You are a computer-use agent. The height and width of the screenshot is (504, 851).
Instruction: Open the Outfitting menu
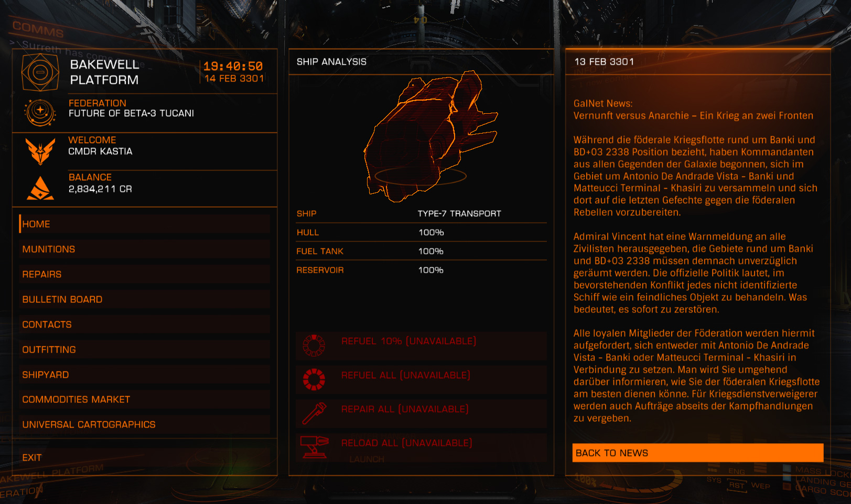point(145,349)
